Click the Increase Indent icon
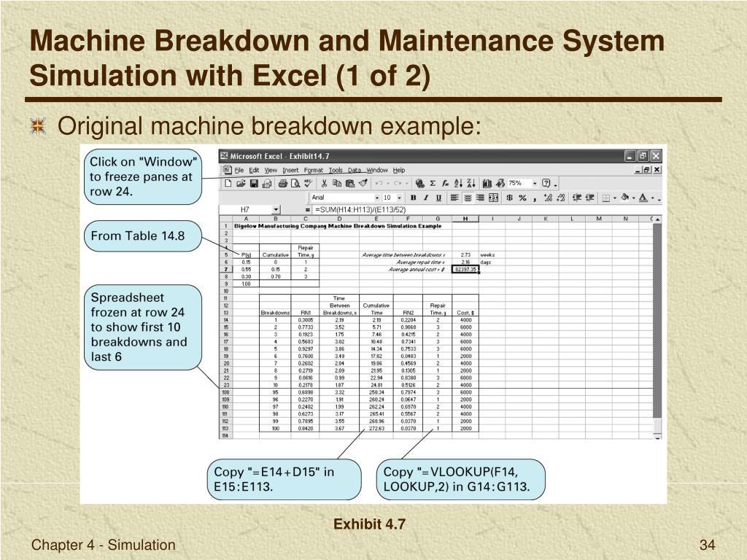This screenshot has width=747, height=560. (x=589, y=198)
